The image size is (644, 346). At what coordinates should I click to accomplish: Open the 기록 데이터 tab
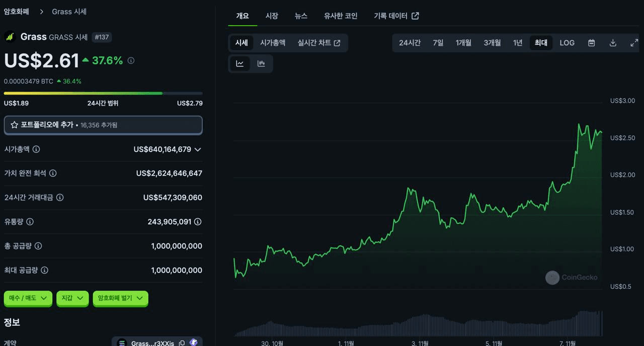pyautogui.click(x=396, y=16)
